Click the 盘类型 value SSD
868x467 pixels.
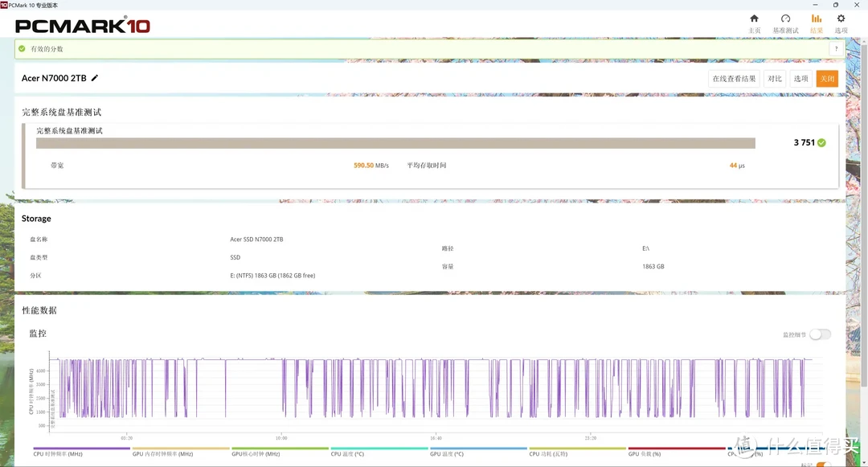235,257
